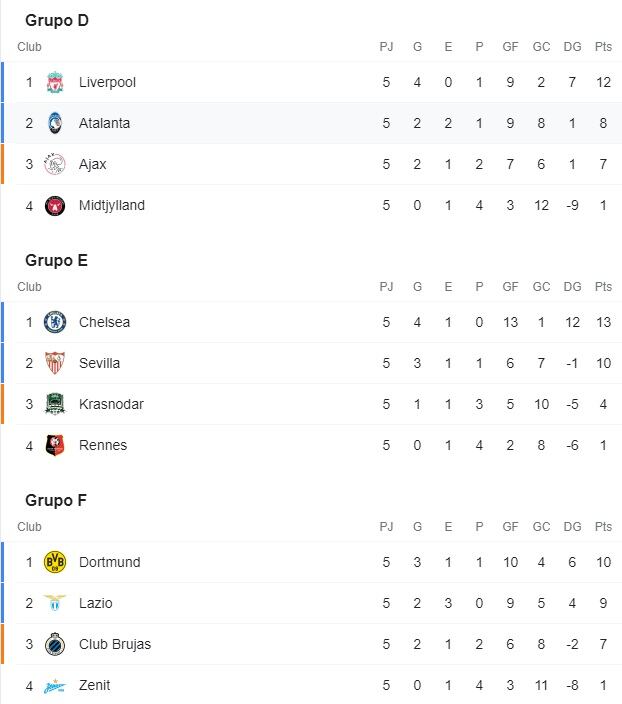Click the Midtjylland club badge
Screen dimensions: 622x704
point(55,206)
